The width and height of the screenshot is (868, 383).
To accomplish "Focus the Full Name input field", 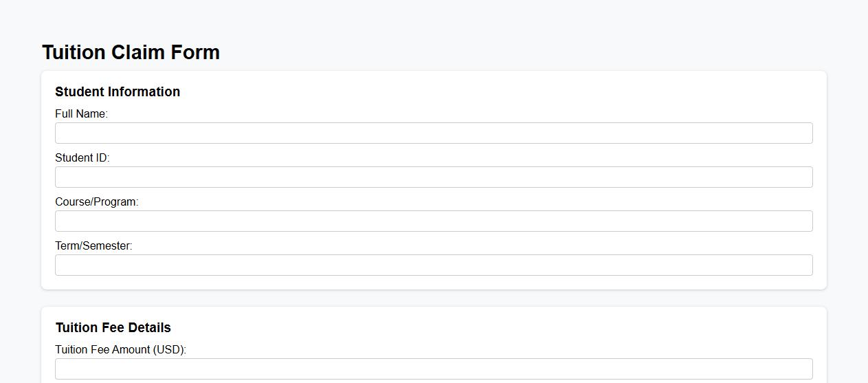I will (x=434, y=133).
